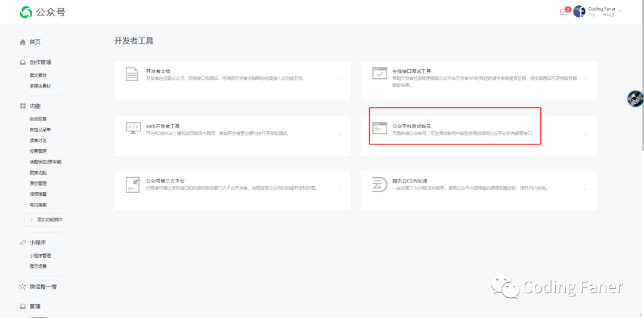Open 投票管理 in the sidebar

[x=38, y=151]
